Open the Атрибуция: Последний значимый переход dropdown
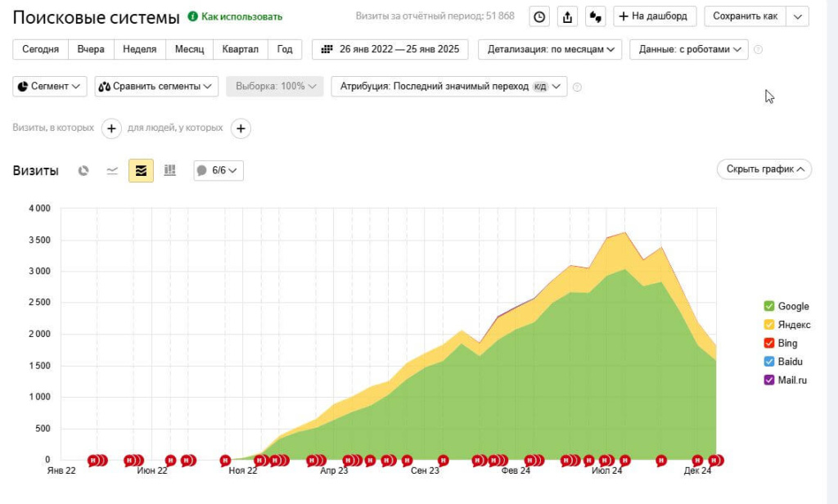 click(x=449, y=87)
